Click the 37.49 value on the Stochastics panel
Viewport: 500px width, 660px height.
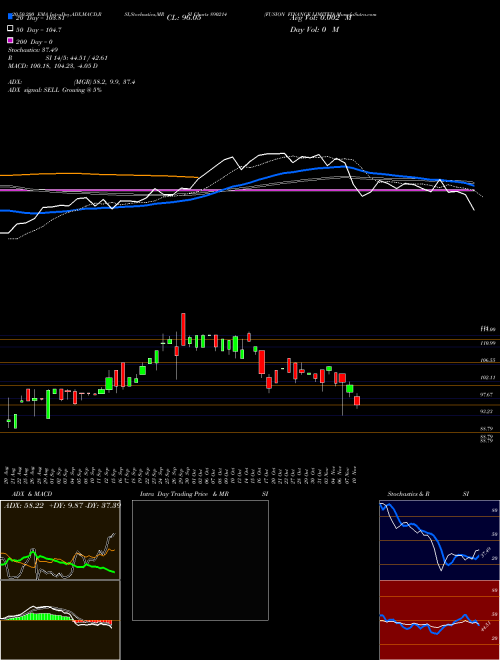tap(485, 552)
